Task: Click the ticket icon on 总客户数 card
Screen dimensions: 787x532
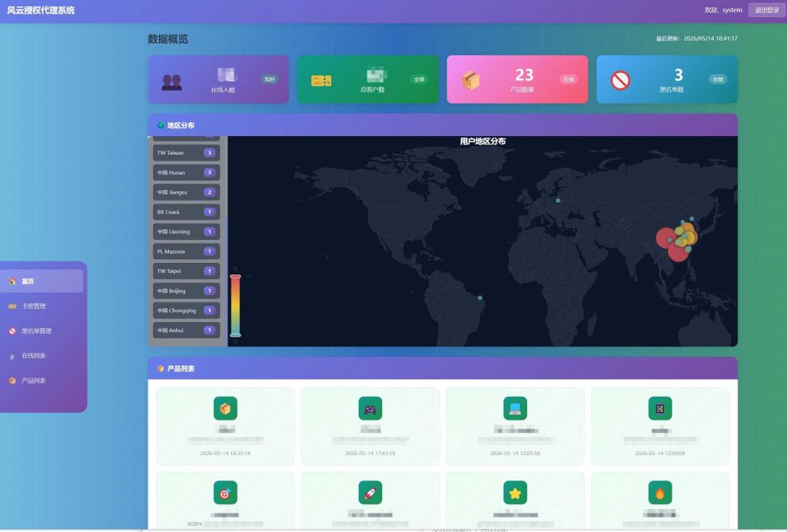Action: [321, 80]
